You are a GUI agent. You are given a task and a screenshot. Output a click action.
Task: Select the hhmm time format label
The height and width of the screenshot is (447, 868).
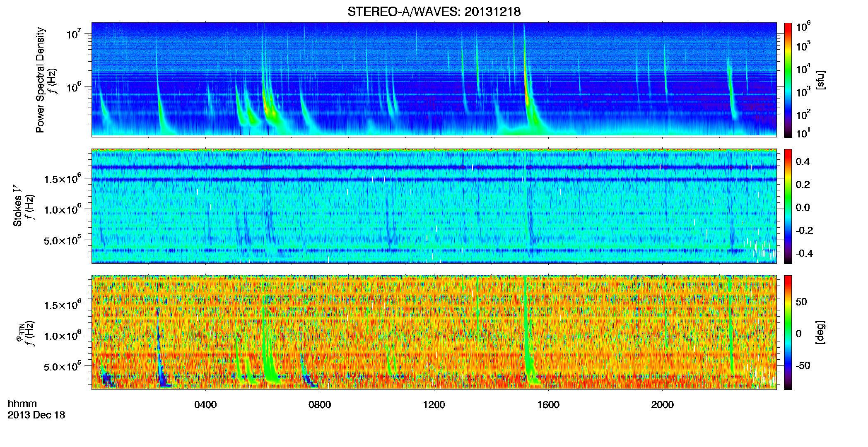pos(22,404)
